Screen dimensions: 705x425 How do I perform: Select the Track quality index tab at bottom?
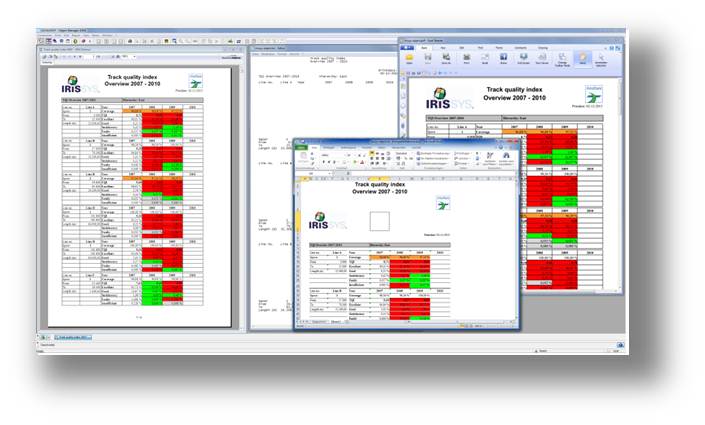click(73, 338)
